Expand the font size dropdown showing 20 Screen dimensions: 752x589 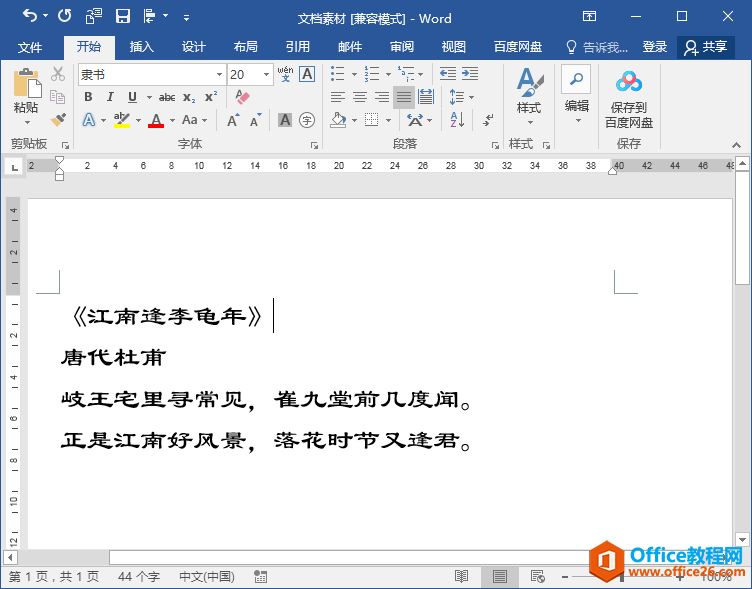(266, 75)
